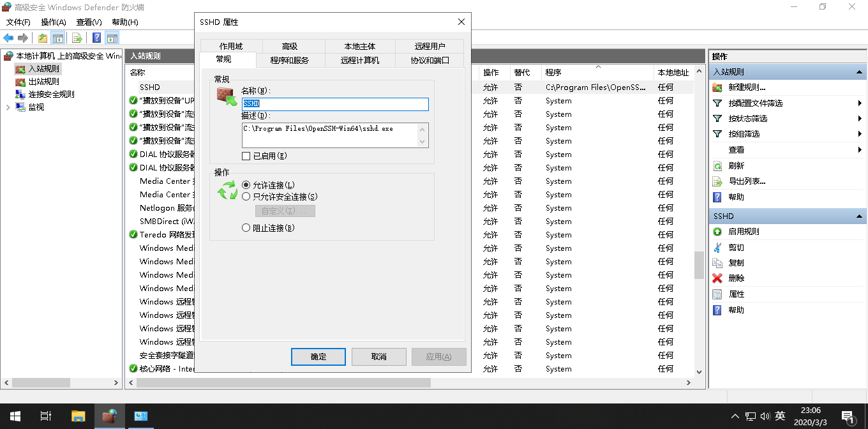The width and height of the screenshot is (868, 429).
Task: Select the 只允许安全连接 radio button
Action: click(x=246, y=197)
